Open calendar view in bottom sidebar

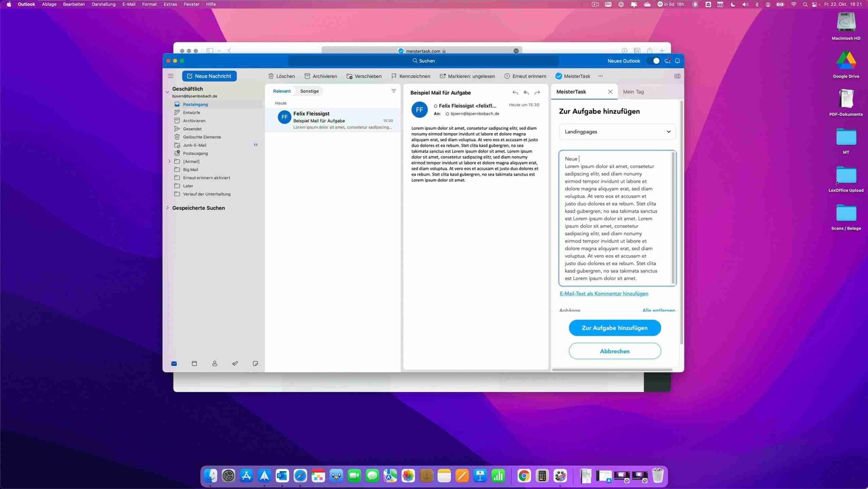[x=194, y=364]
